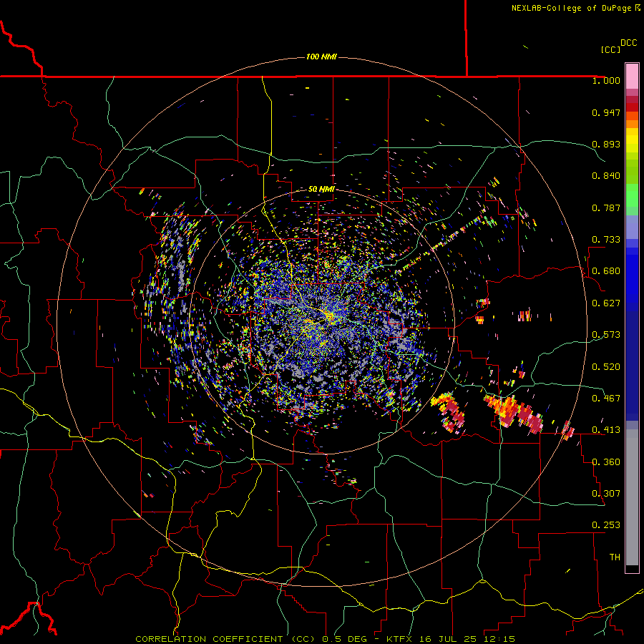The image size is (644, 644).
Task: Click the CORRELATION COEFFICIENT caption text
Action: point(210,639)
